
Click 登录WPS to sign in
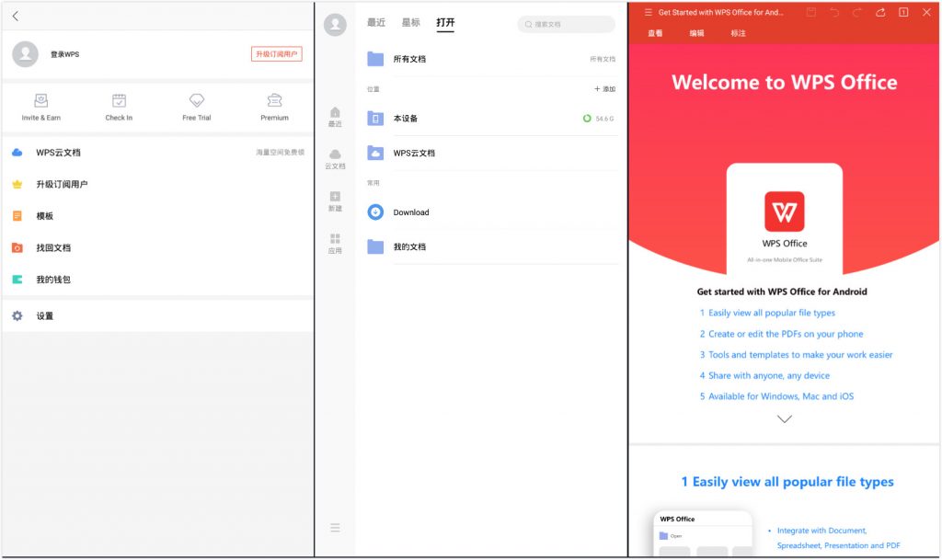coord(65,54)
